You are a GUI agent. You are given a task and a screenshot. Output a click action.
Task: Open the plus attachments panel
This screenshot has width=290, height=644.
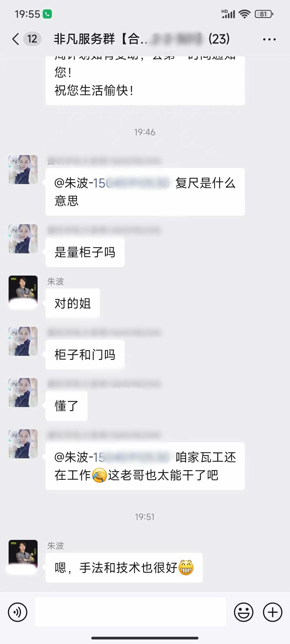[273, 612]
